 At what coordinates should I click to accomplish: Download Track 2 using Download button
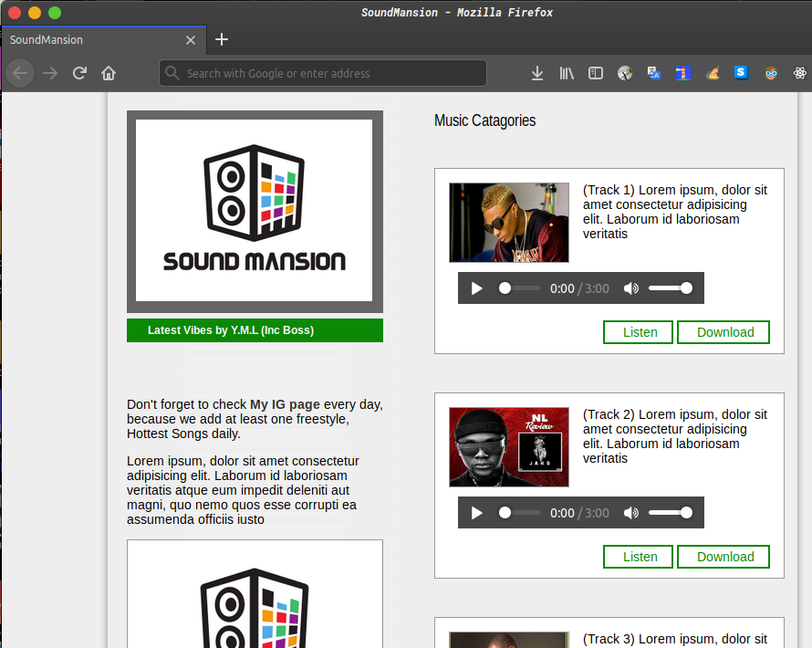pos(724,557)
